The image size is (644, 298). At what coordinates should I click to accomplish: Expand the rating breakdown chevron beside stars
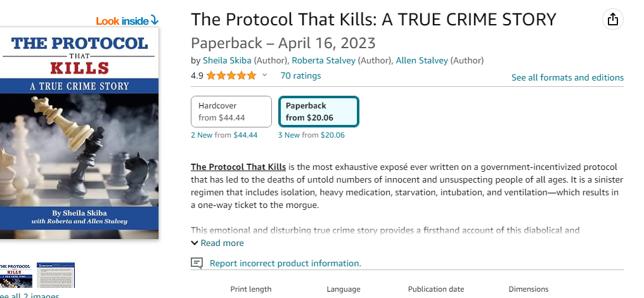pos(265,75)
